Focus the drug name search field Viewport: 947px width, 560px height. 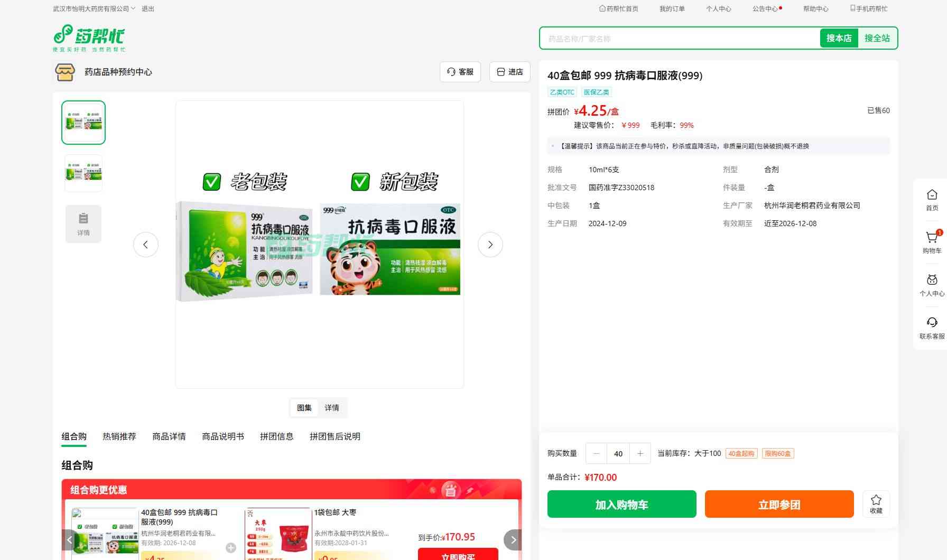tap(679, 39)
